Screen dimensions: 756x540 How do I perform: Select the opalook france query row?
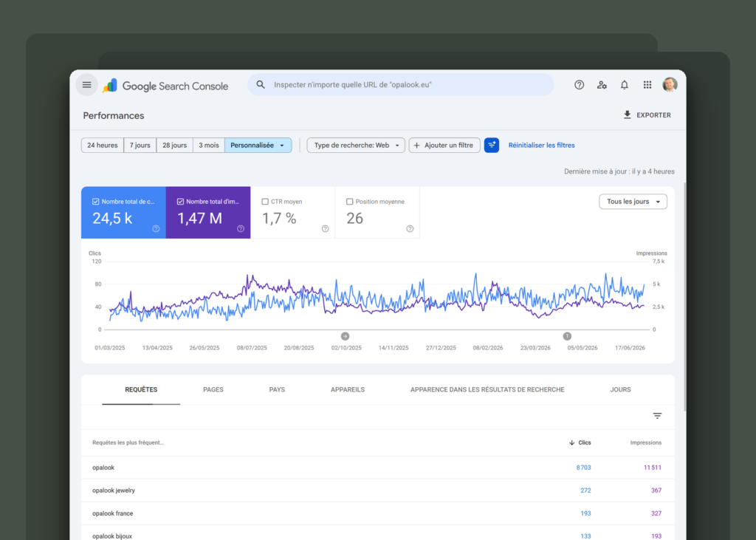pos(378,513)
